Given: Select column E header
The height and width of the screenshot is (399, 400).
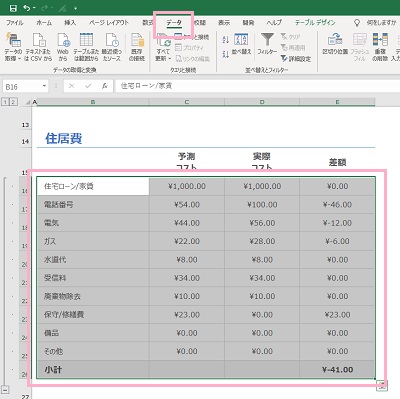Looking at the screenshot, I should pyautogui.click(x=337, y=102).
